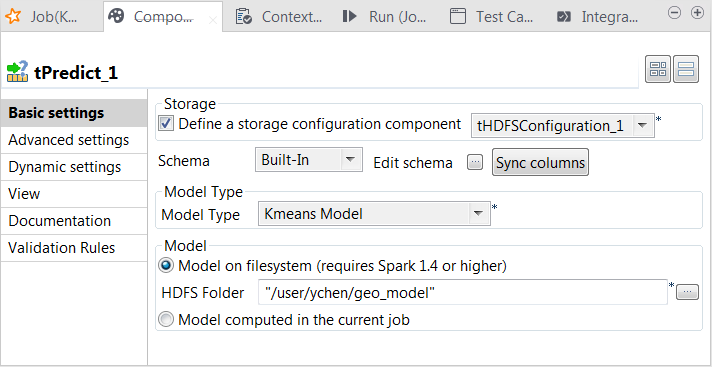This screenshot has height=367, width=712.
Task: Click the minimize view minus icon
Action: point(675,13)
